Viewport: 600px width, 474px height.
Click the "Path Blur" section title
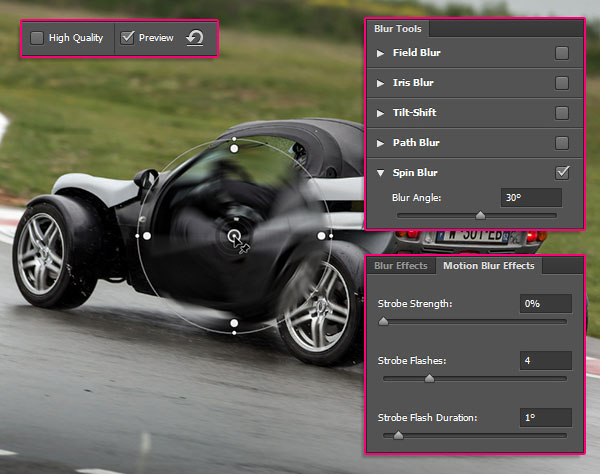coord(416,143)
